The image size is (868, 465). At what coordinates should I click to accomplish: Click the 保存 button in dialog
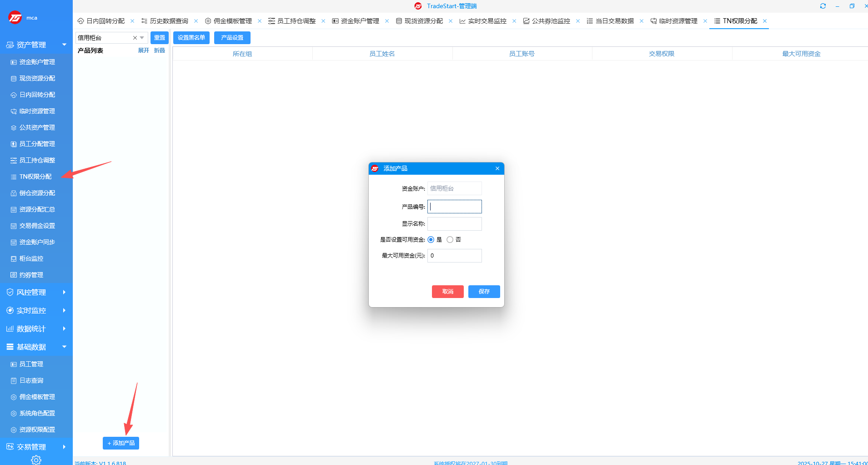484,292
